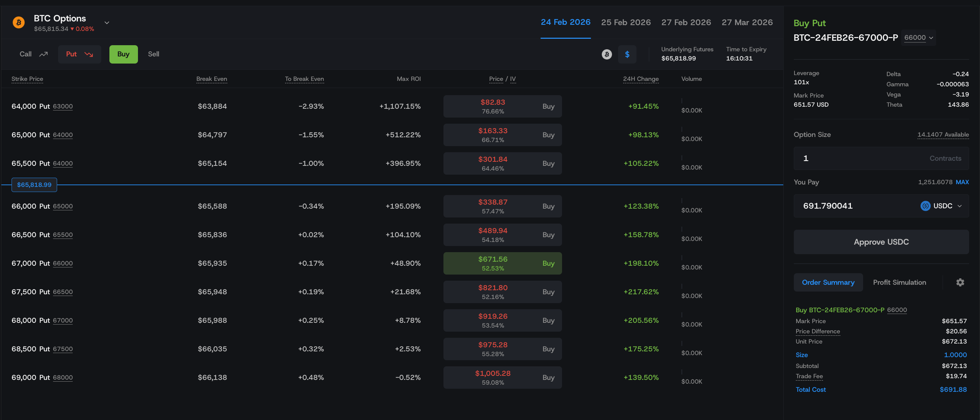Select the 27 Mar 2026 expiry tab
Image resolution: width=980 pixels, height=420 pixels.
[x=747, y=22]
